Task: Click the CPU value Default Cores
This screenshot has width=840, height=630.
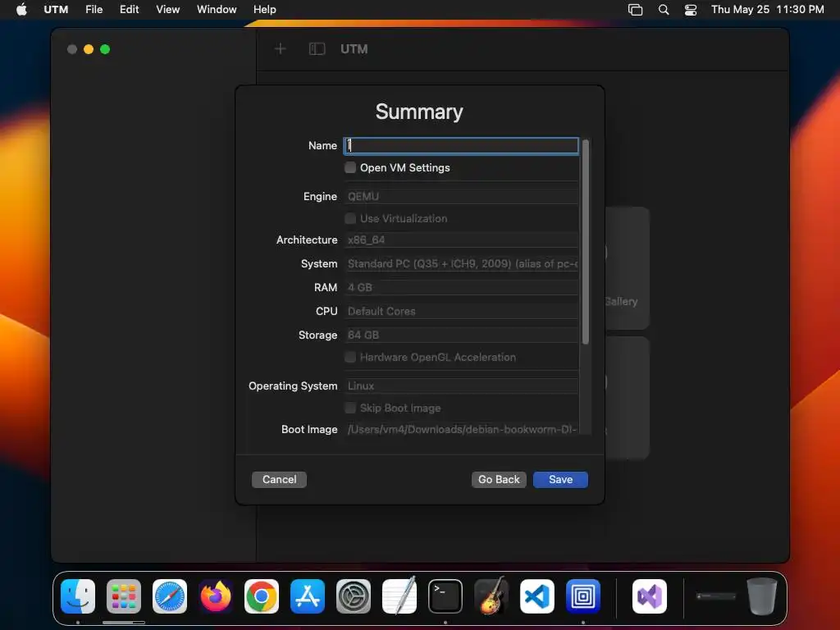Action: (x=461, y=311)
